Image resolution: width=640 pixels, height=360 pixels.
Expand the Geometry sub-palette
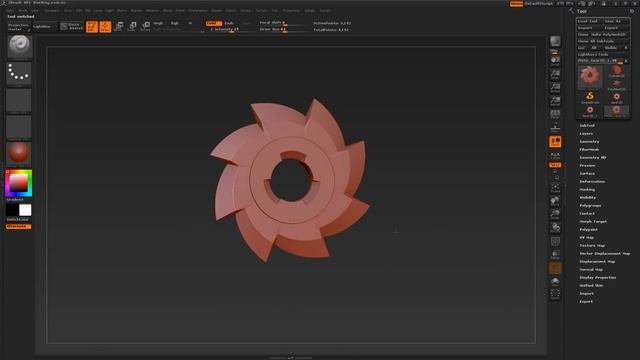click(x=589, y=142)
